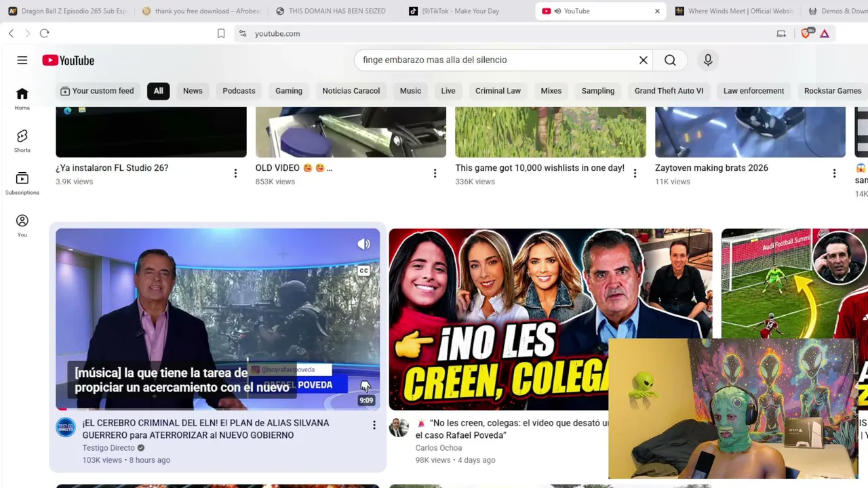
Task: Switch to the Dragon Ball Z Episodio 265 tab
Action: click(67, 11)
